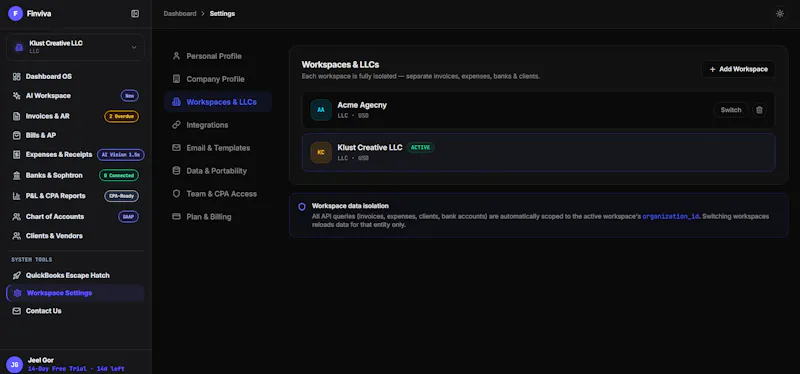Click the Company Profile building icon
The height and width of the screenshot is (374, 800).
click(x=177, y=79)
